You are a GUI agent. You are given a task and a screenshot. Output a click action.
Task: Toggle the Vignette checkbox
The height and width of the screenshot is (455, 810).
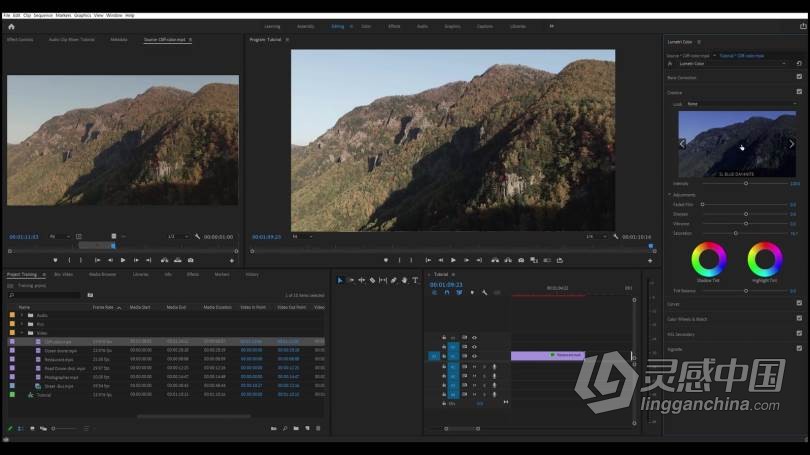[799, 349]
